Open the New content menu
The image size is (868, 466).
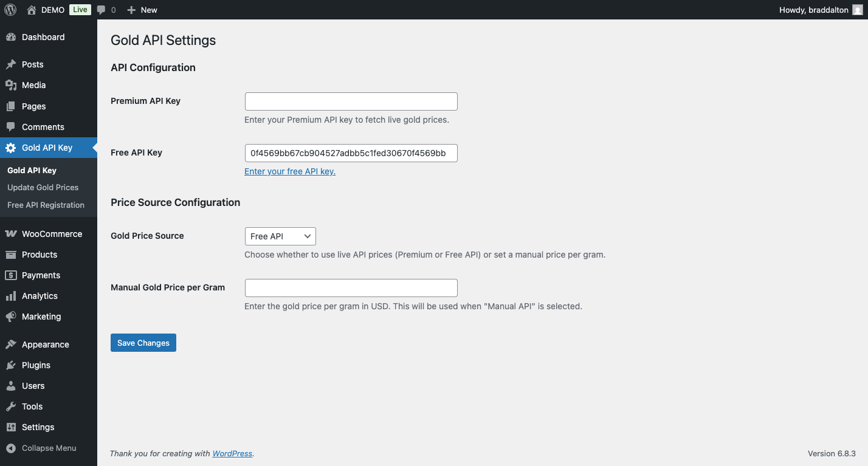(x=142, y=10)
